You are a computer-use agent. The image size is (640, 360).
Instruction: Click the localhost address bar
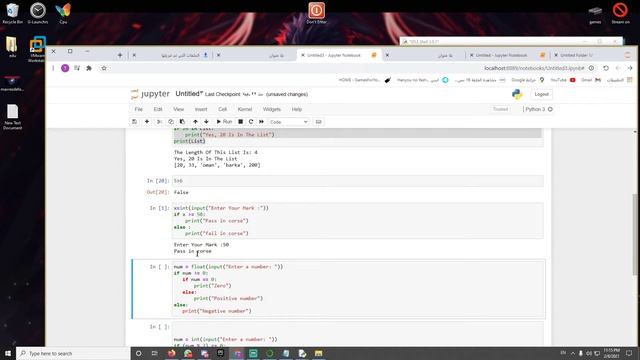pyautogui.click(x=534, y=68)
